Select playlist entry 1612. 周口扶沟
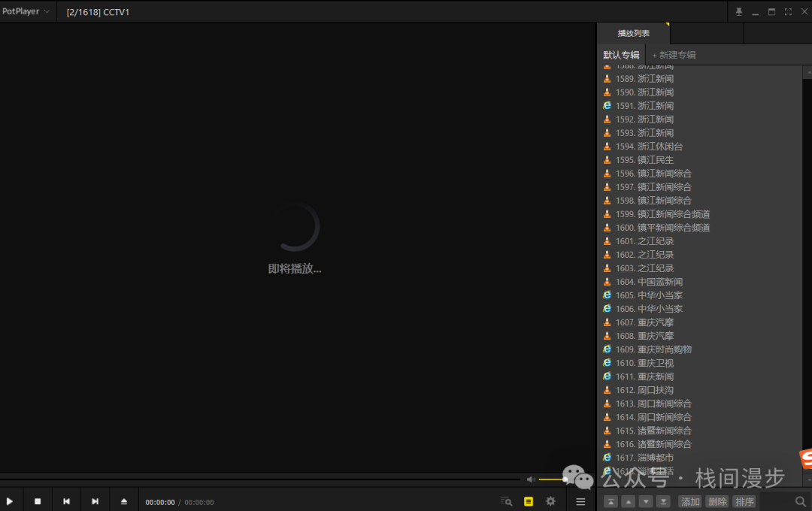This screenshot has width=812, height=511. (x=700, y=390)
